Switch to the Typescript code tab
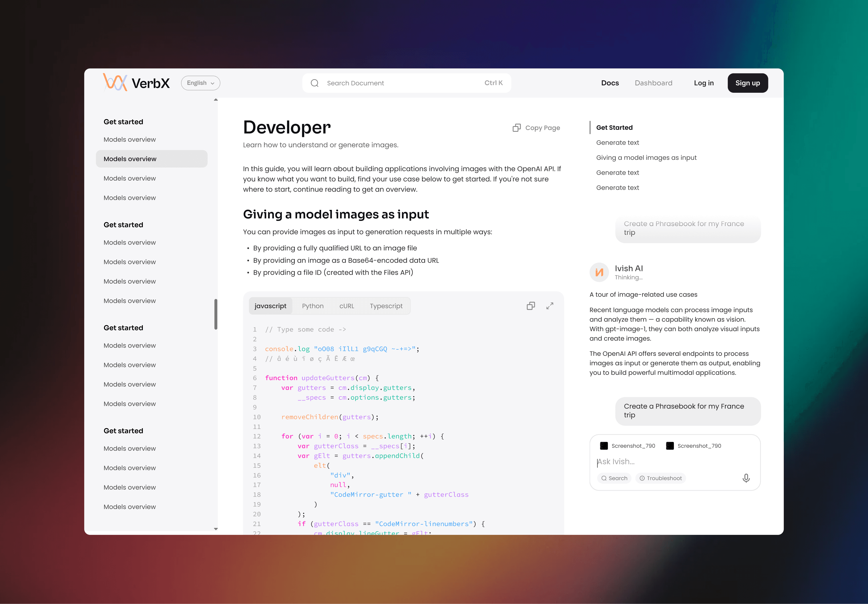Screen dimensions: 868x604 [x=386, y=306]
